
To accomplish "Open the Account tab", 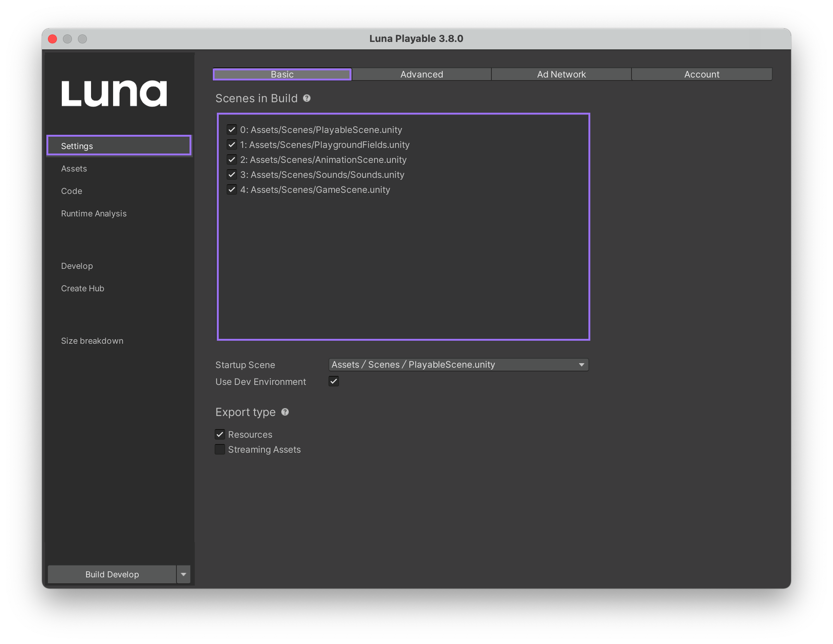I will 702,75.
